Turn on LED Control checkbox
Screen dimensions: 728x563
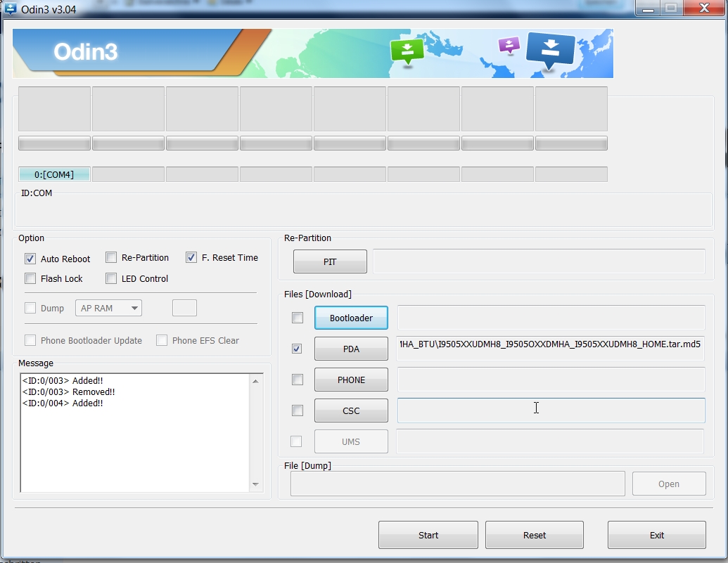pyautogui.click(x=111, y=278)
